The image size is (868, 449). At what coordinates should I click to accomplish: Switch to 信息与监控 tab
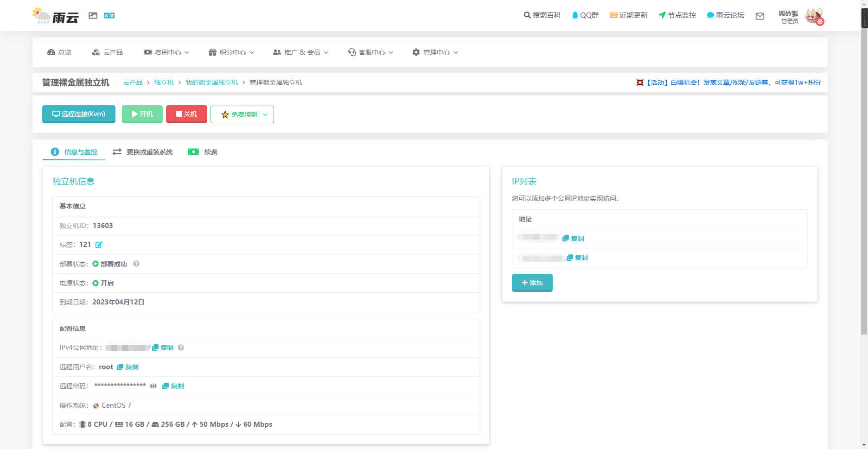(x=74, y=152)
